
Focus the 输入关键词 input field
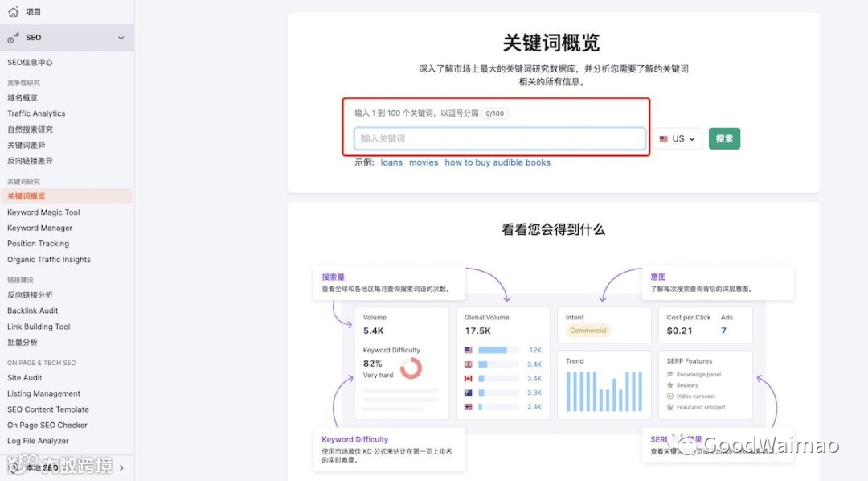[x=499, y=138]
